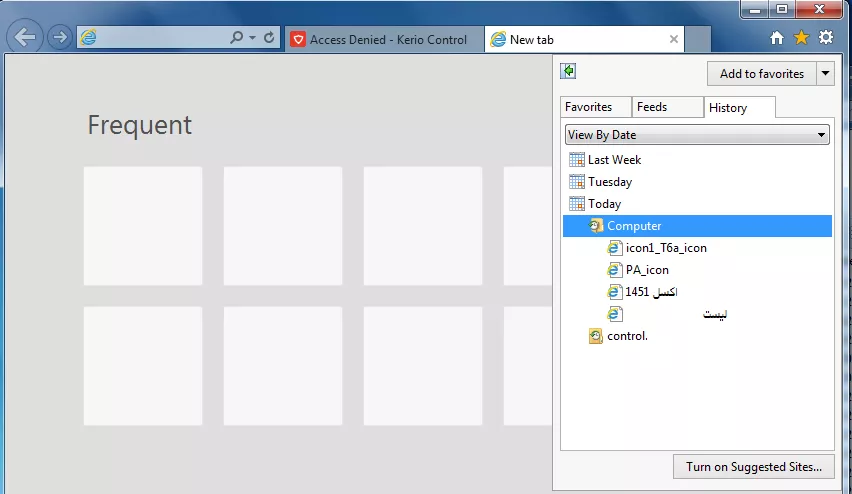This screenshot has height=494, width=852.
Task: Expand the Add to favorites dropdown arrow
Action: tap(825, 73)
